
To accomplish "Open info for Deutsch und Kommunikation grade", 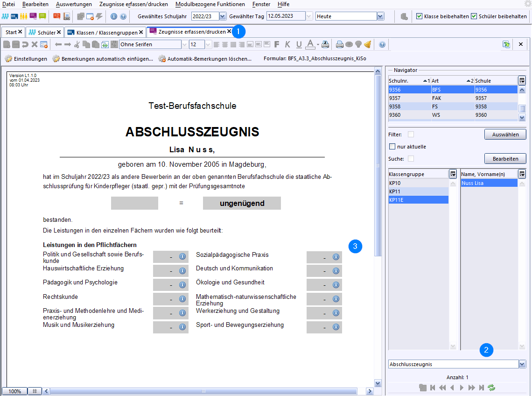I will (x=336, y=271).
